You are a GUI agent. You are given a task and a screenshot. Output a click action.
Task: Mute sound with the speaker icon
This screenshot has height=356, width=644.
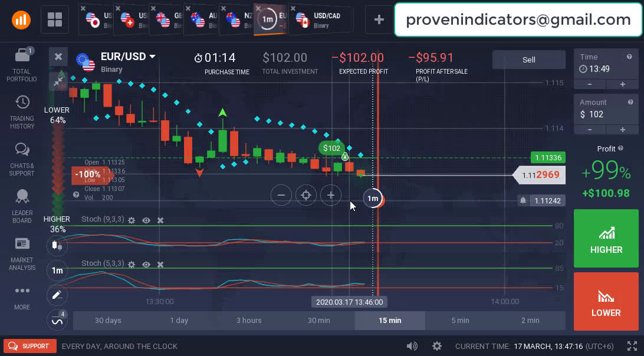[x=412, y=346]
